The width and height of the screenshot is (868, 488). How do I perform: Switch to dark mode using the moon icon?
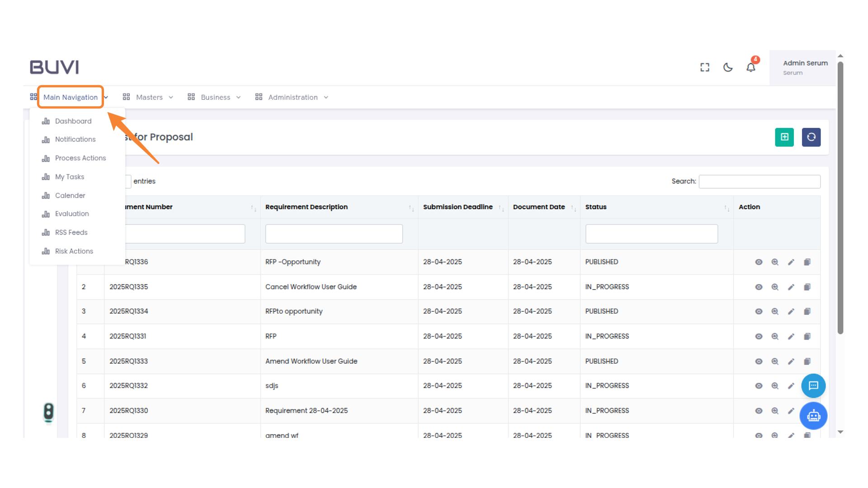pyautogui.click(x=728, y=67)
